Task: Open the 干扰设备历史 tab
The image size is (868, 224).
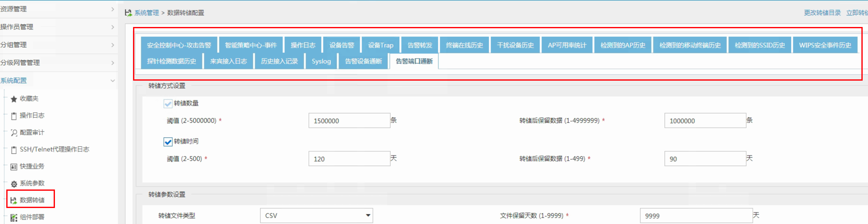Action: click(x=516, y=45)
